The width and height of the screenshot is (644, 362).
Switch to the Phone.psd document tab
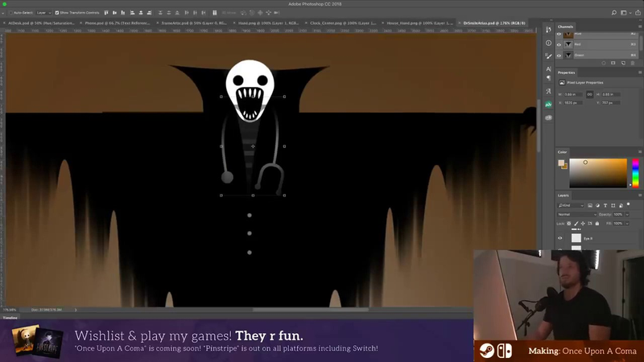tap(118, 23)
